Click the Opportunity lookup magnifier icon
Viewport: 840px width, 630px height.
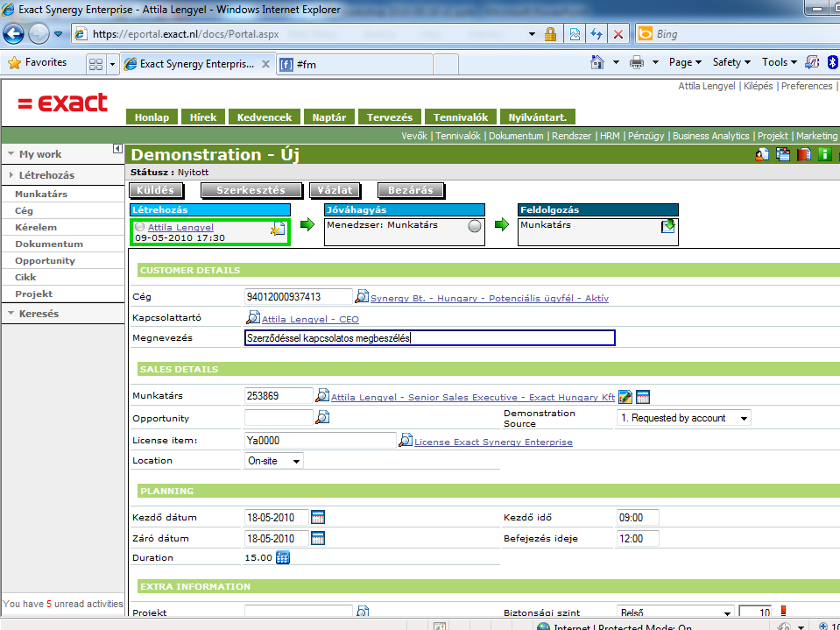[x=322, y=417]
